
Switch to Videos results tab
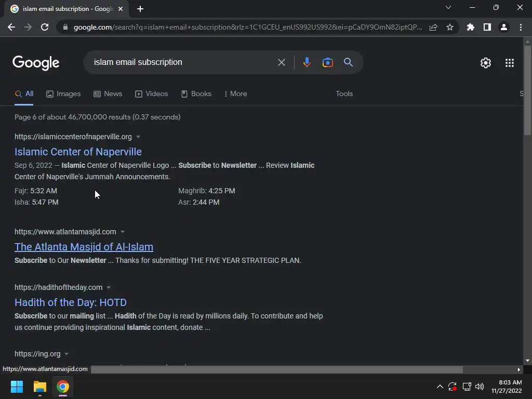(151, 94)
